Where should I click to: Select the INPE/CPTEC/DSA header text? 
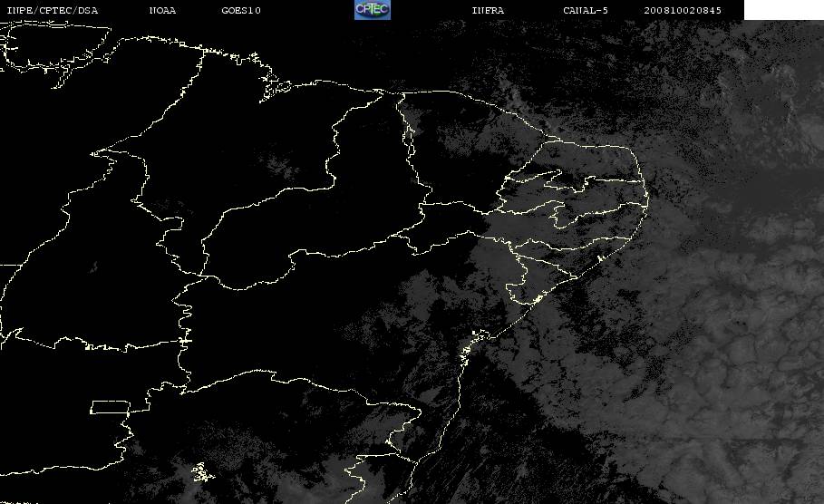click(x=53, y=11)
